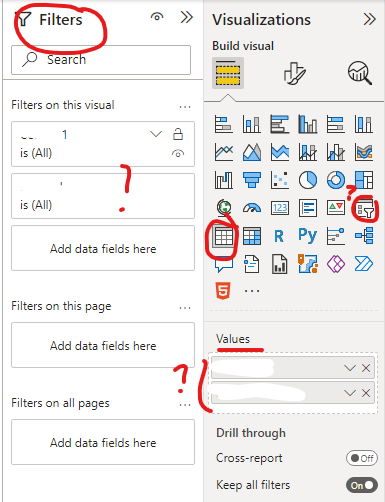Switch visual to Table
Viewport: 385px width, 502px height.
[223, 236]
